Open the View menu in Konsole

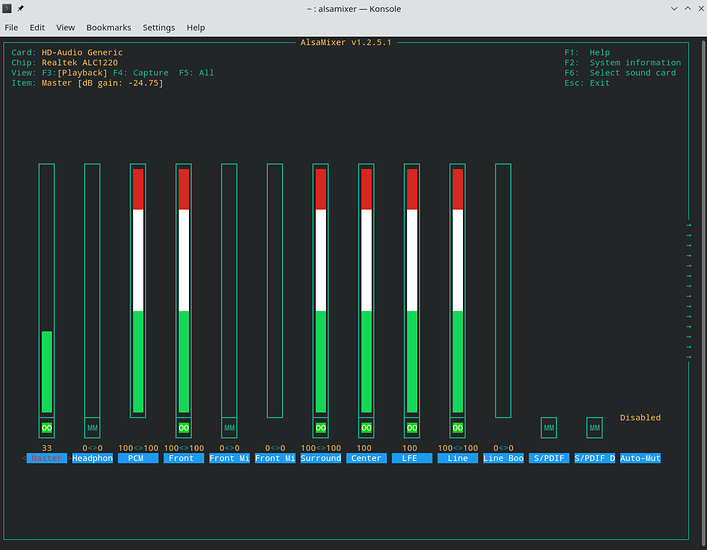pos(66,28)
